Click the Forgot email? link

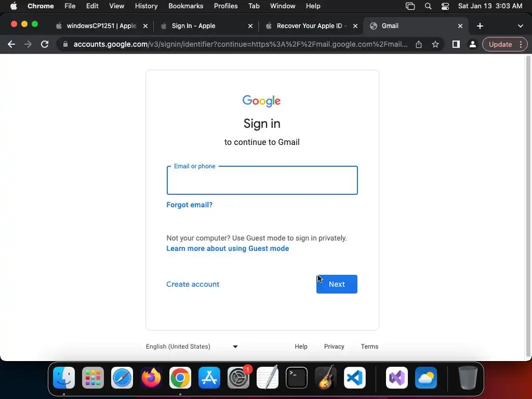189,205
